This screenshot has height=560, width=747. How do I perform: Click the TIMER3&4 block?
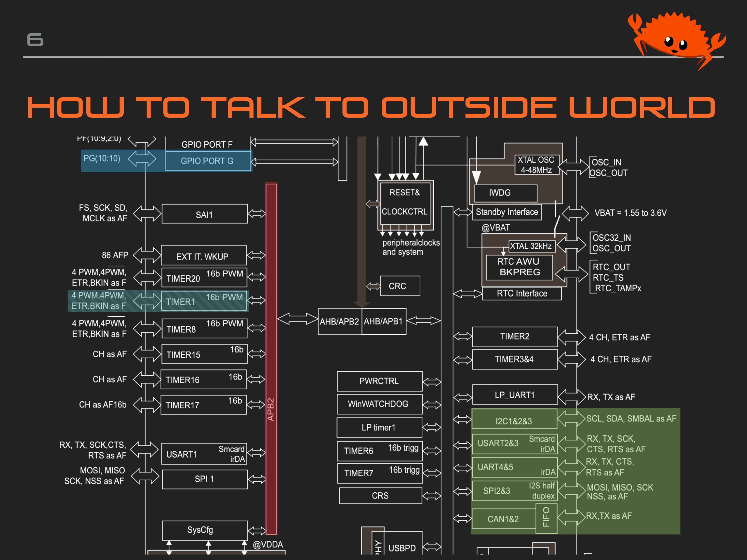pyautogui.click(x=515, y=360)
